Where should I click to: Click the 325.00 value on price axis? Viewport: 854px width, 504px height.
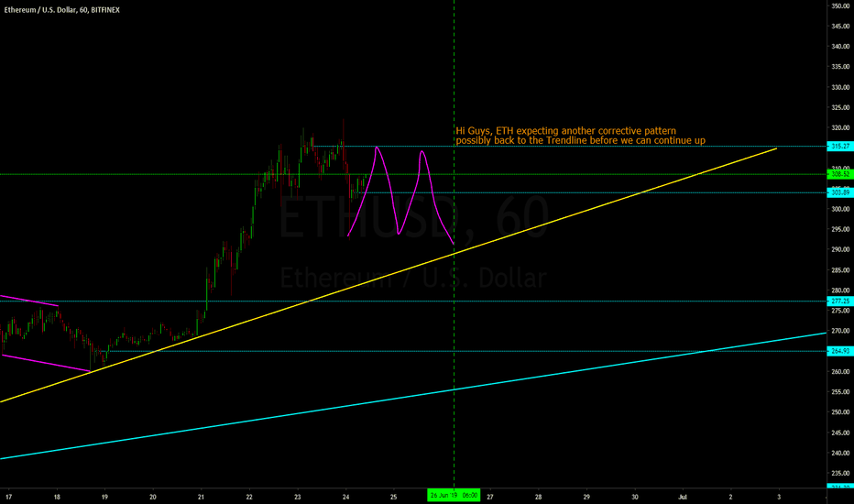(x=840, y=107)
